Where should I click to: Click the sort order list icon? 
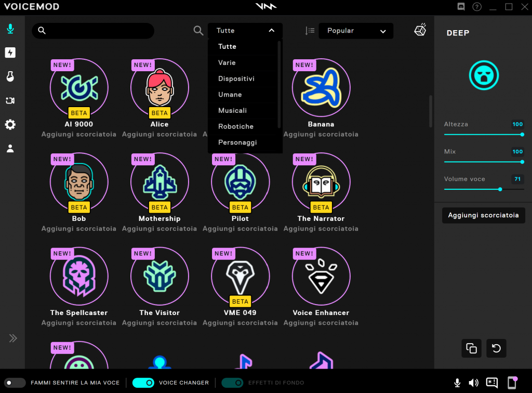pos(310,31)
